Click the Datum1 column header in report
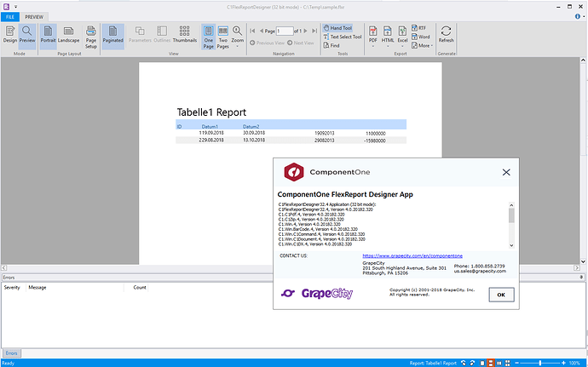Viewport: 588px width, 367px height. [x=210, y=127]
